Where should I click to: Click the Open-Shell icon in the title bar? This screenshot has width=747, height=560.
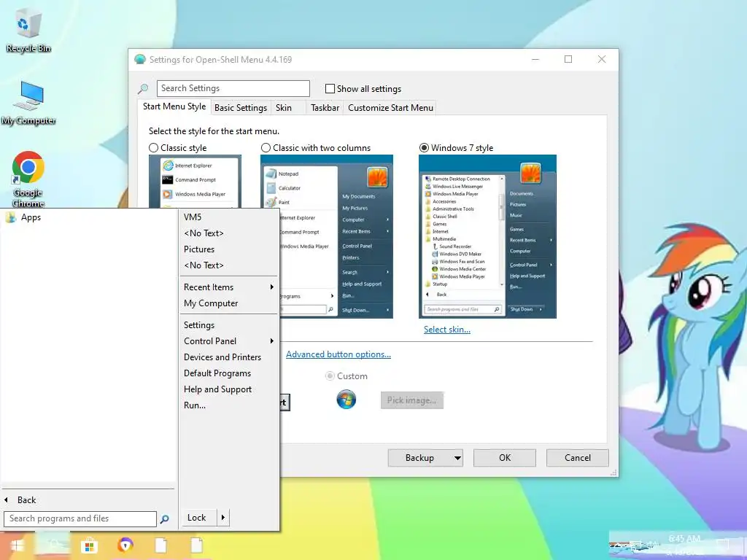coord(140,60)
